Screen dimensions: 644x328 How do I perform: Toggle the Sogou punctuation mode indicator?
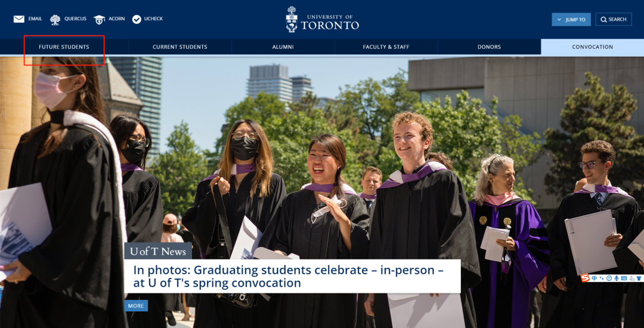[602, 278]
